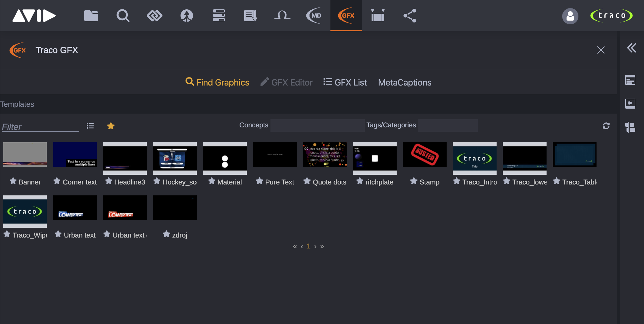Go to first page of templates
644x324 pixels.
(295, 247)
